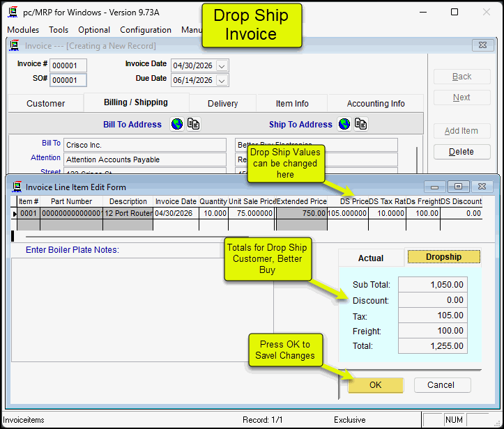Open the Item Info tab
Screen dimensions: 504x429
tap(292, 103)
